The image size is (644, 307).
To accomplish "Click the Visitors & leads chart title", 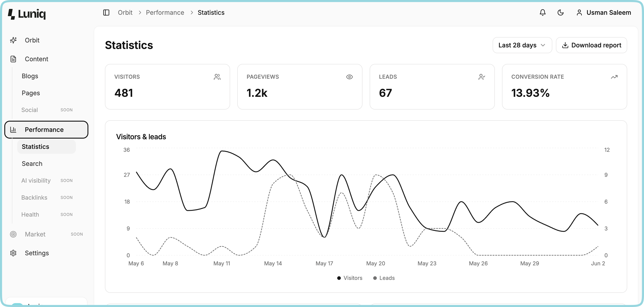I will pyautogui.click(x=141, y=137).
